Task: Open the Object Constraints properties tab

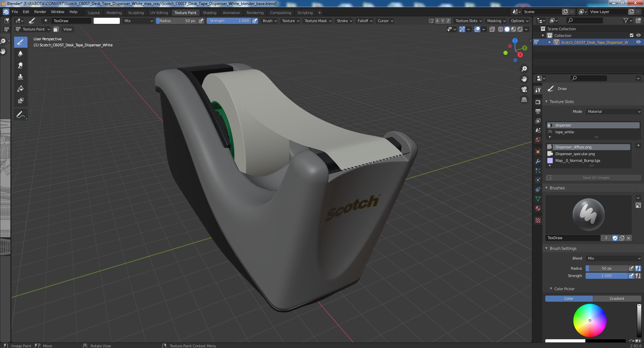Action: tap(538, 189)
